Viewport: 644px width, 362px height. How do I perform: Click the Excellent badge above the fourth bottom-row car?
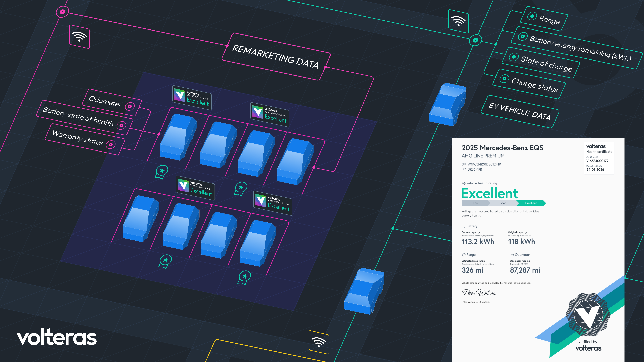point(273,203)
